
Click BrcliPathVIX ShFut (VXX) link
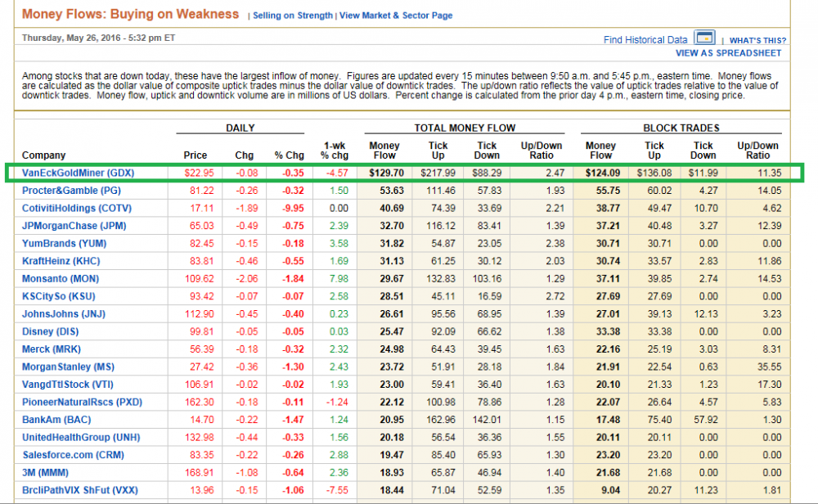(79, 489)
